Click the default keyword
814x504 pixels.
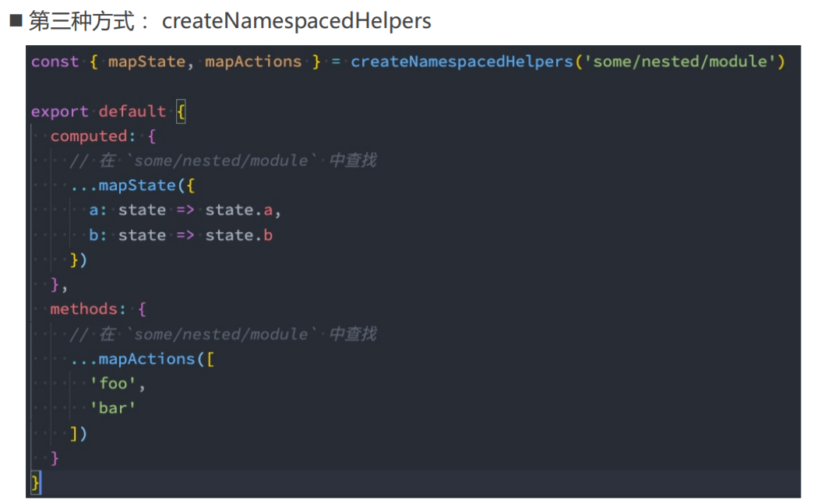[x=132, y=111]
